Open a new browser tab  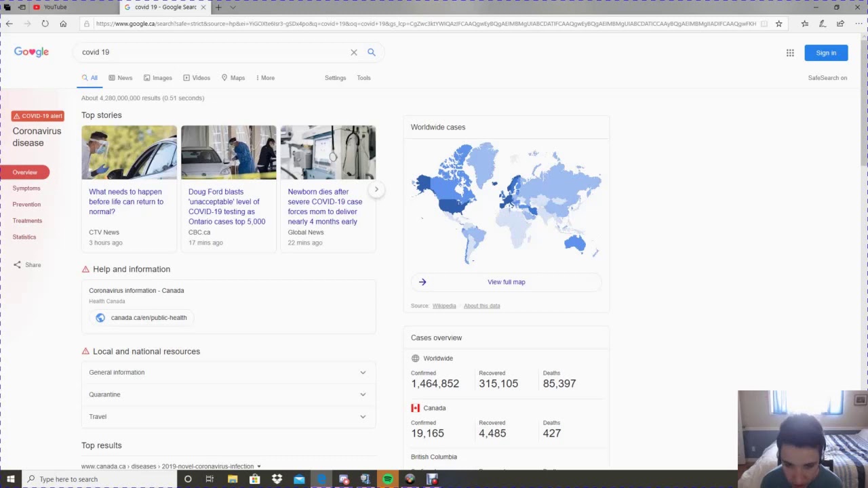[x=218, y=7]
